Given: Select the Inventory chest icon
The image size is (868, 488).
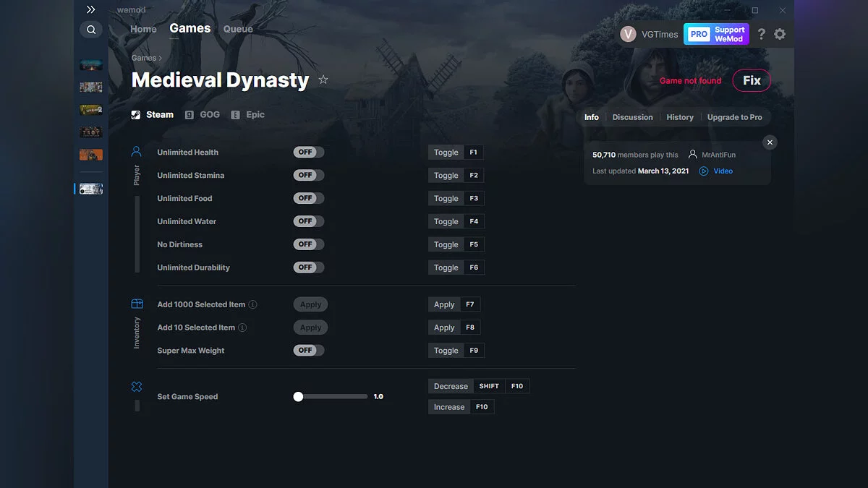Looking at the screenshot, I should coord(136,304).
